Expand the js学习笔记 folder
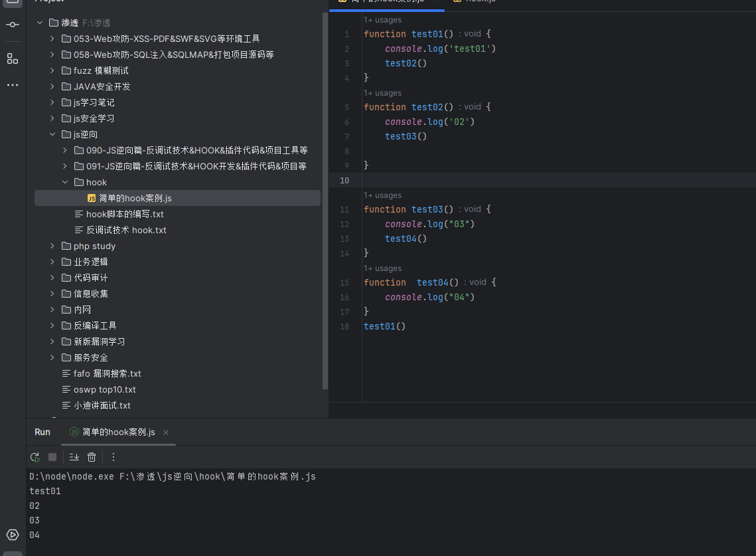The height and width of the screenshot is (556, 756). 52,102
